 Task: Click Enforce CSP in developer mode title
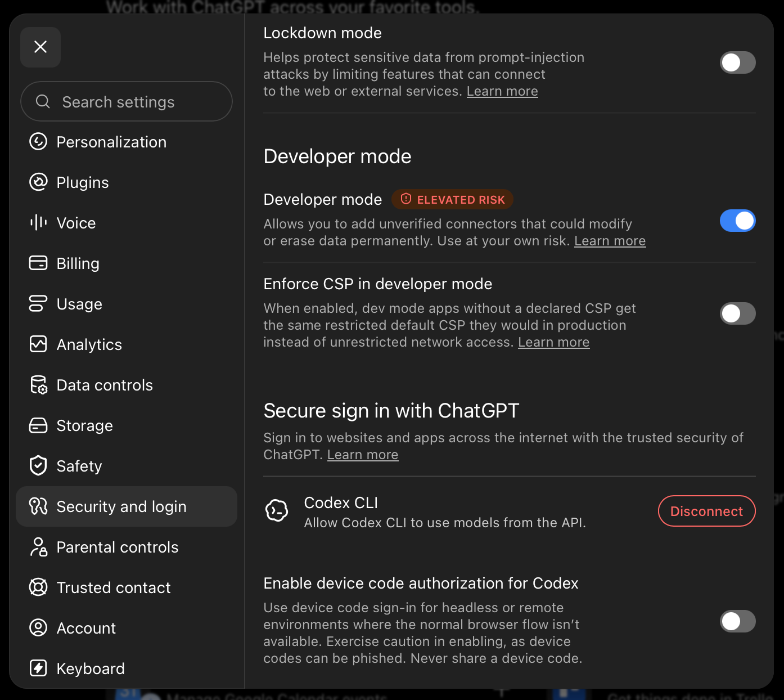click(x=378, y=284)
